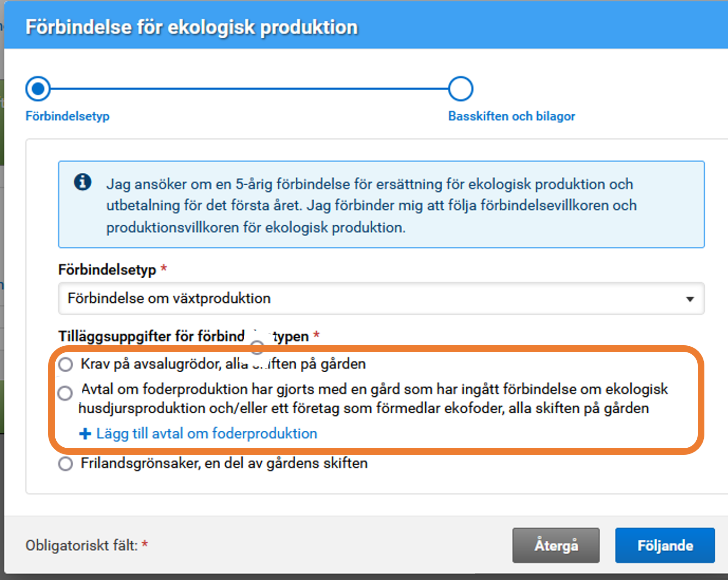Image resolution: width=728 pixels, height=580 pixels.
Task: Select the Avtal om foderproduktion radio button
Action: 65,393
